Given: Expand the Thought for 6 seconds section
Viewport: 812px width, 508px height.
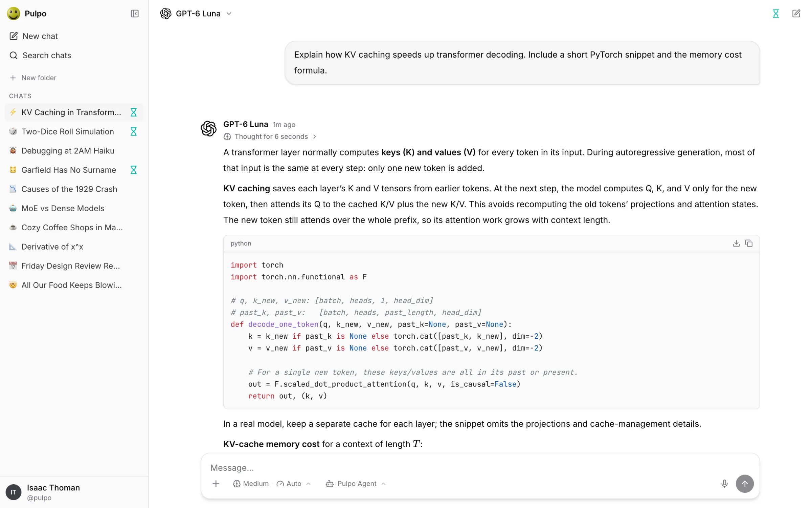Looking at the screenshot, I should click(x=271, y=136).
